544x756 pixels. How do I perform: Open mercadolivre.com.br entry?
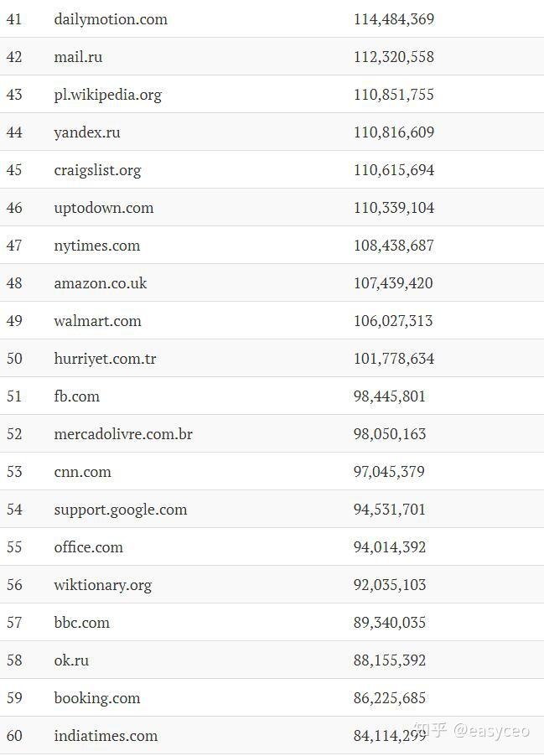(123, 434)
